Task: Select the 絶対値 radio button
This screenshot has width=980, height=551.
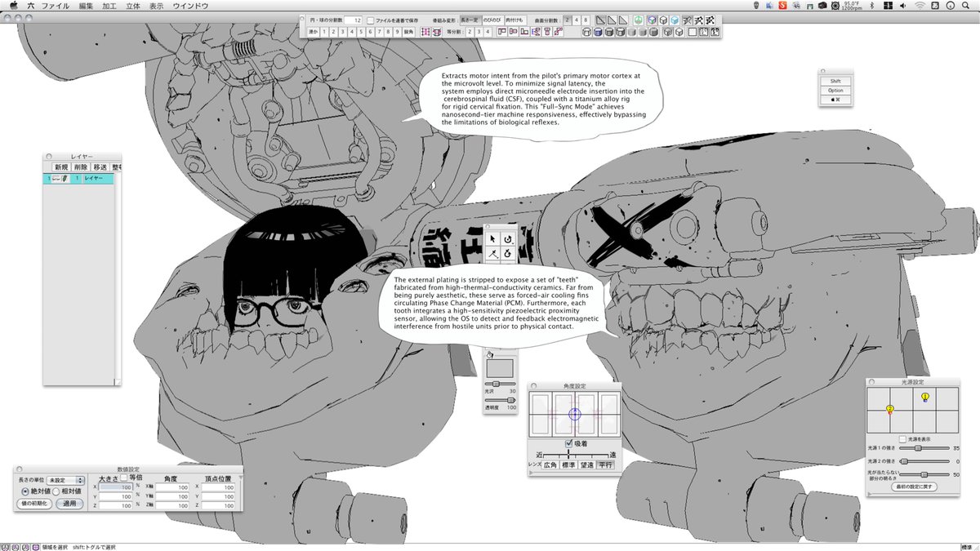Action: tap(25, 491)
